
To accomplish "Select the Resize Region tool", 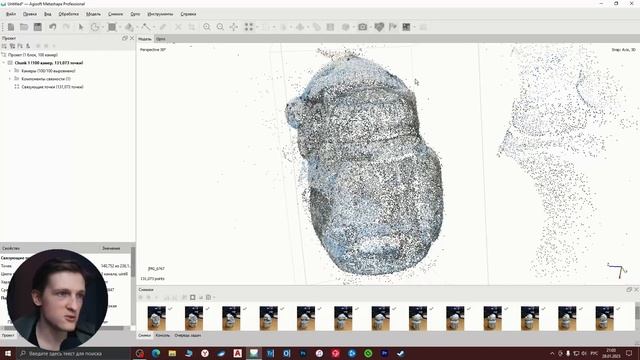I will click(x=111, y=27).
